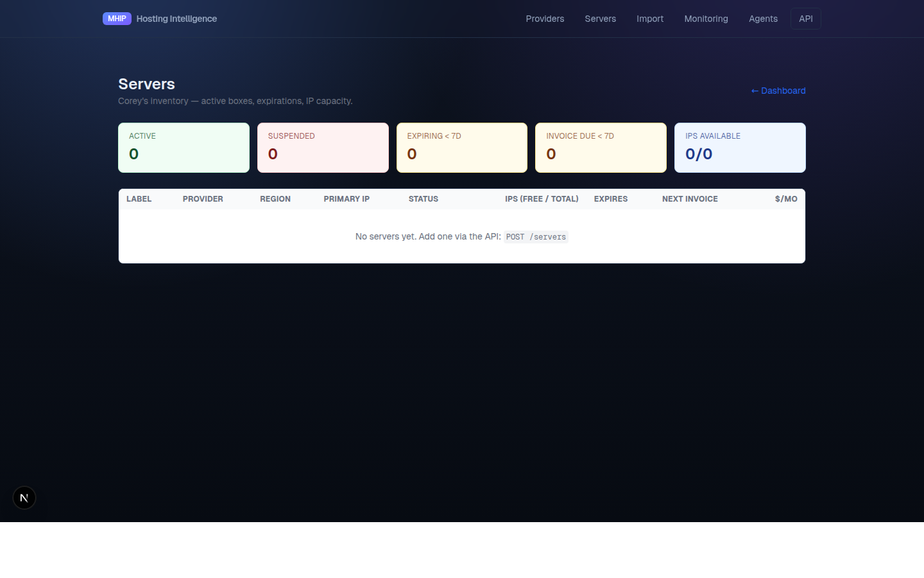Select the Agents tab

[x=763, y=19]
